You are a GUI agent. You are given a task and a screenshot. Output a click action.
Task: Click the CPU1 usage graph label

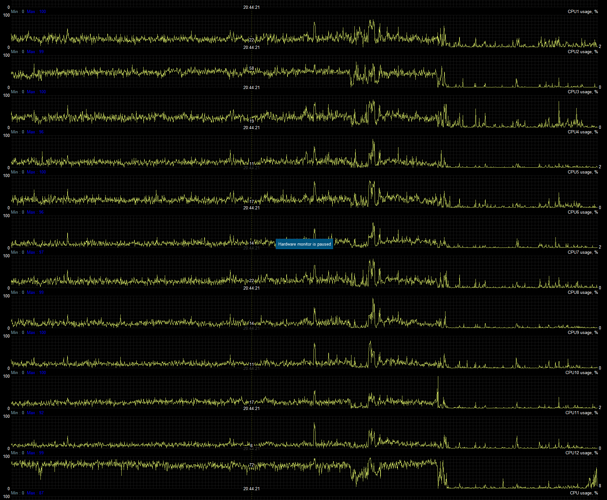click(x=582, y=11)
